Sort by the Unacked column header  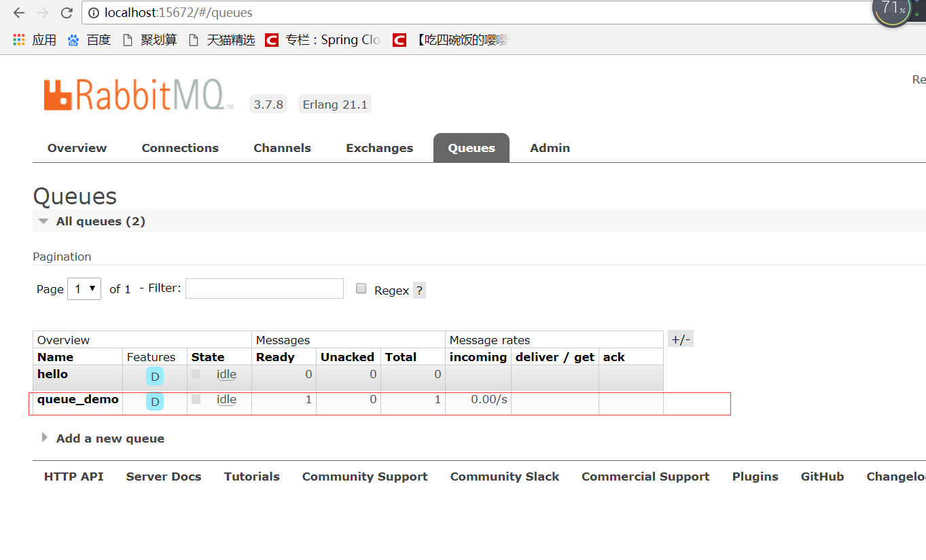(347, 357)
